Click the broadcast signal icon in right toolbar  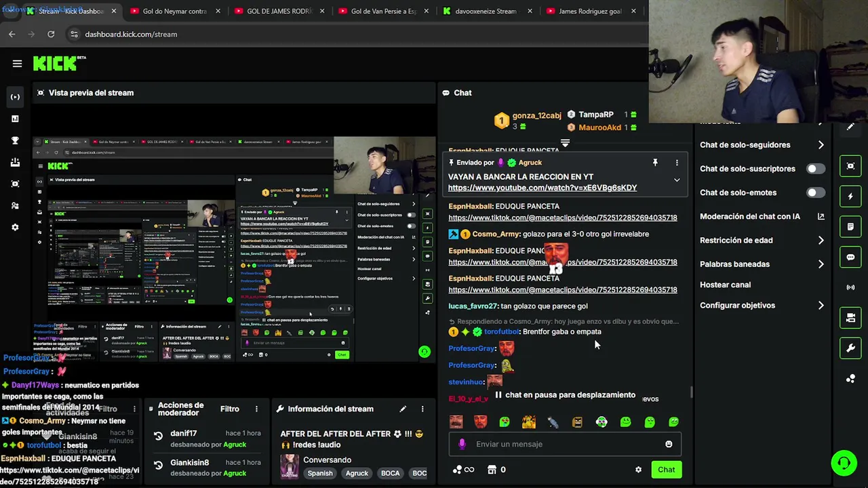pos(850,287)
